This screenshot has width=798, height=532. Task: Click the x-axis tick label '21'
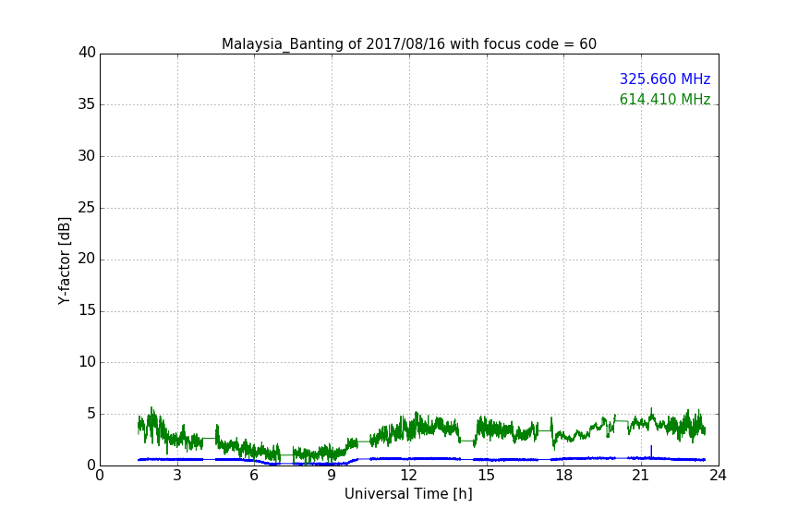click(x=641, y=476)
